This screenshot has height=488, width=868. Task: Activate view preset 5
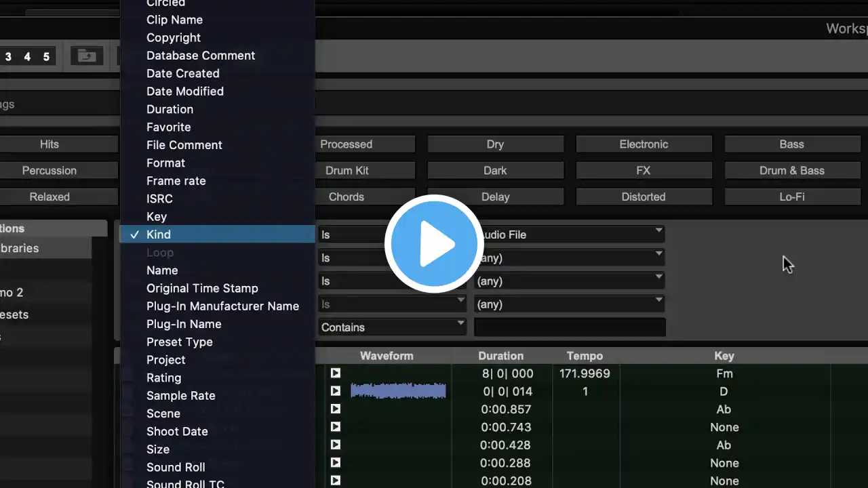[46, 57]
